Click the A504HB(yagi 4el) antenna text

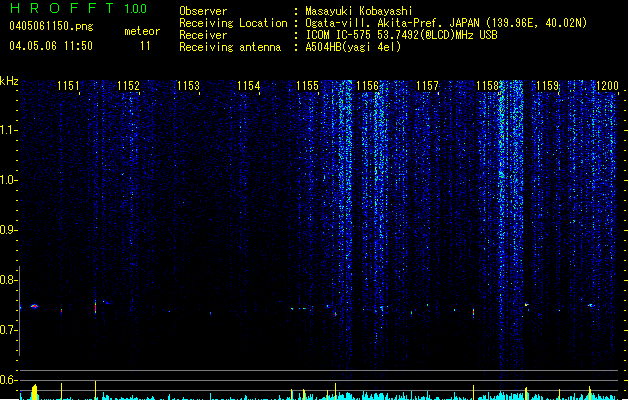tap(353, 47)
